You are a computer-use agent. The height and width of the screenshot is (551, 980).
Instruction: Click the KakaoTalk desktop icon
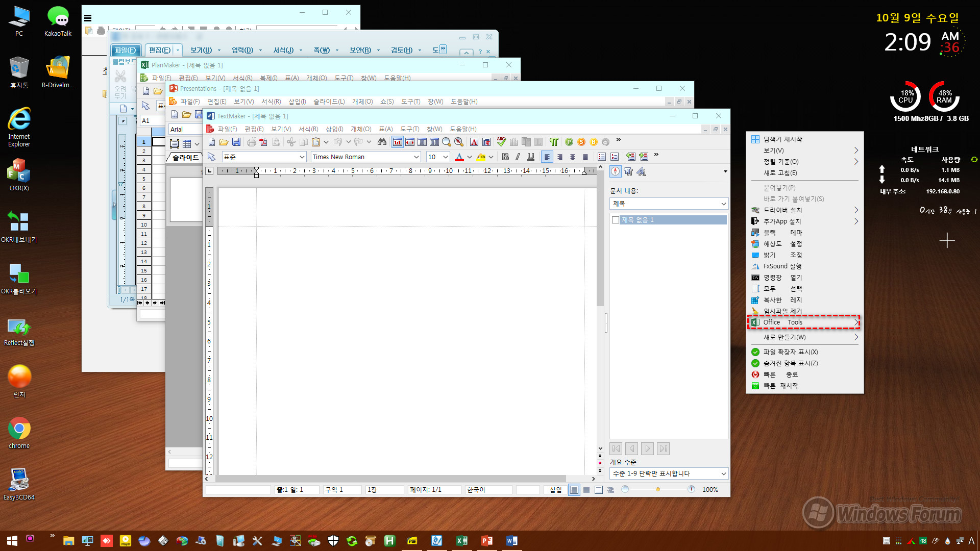[x=58, y=21]
